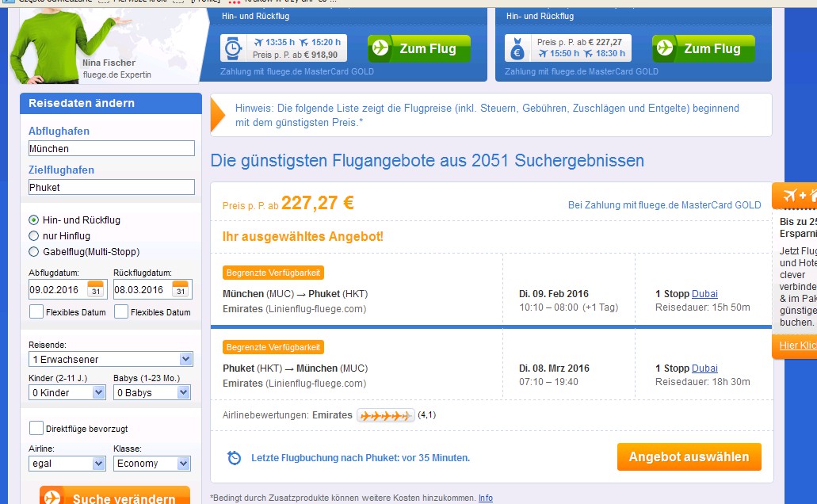Open Dubai stop link on outbound flight
Image resolution: width=817 pixels, height=504 pixels.
tap(704, 294)
